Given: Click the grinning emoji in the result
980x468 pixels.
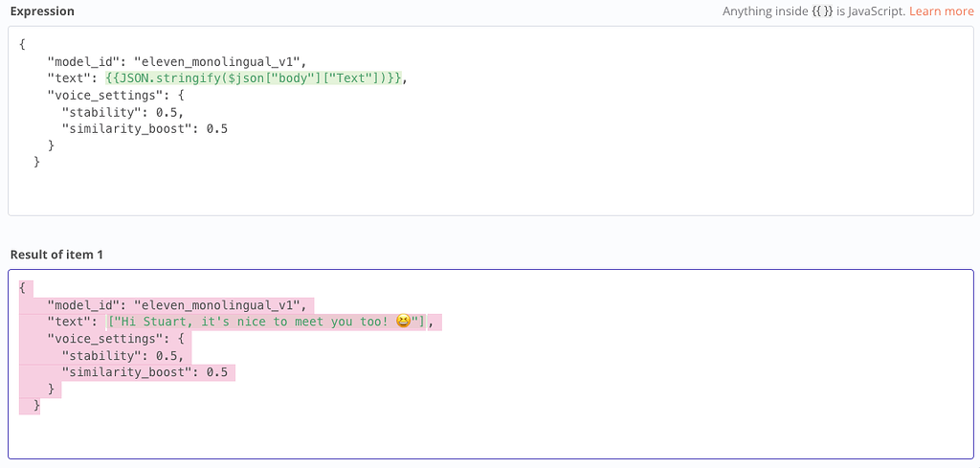Looking at the screenshot, I should pyautogui.click(x=403, y=322).
